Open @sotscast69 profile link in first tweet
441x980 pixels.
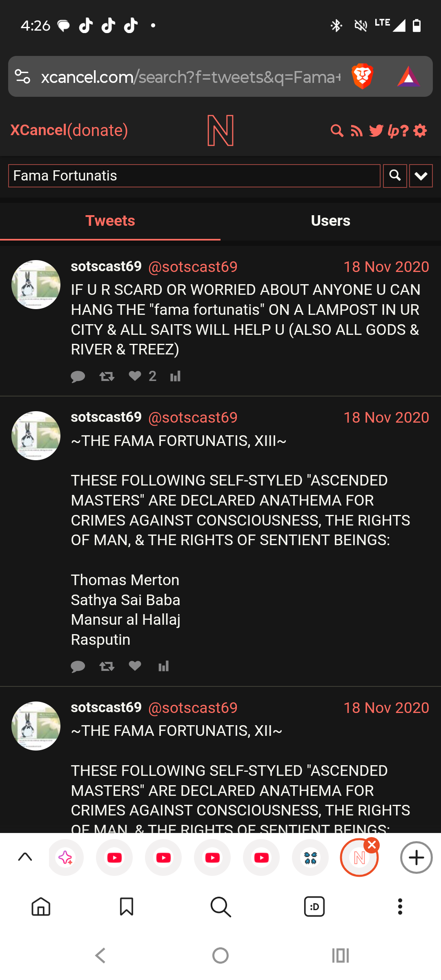[x=193, y=267]
